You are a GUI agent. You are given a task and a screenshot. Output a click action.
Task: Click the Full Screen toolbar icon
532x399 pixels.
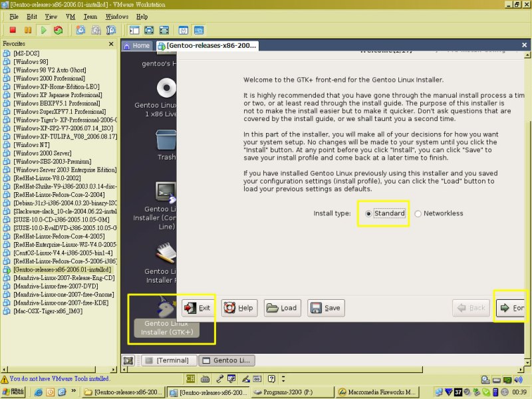point(149,30)
